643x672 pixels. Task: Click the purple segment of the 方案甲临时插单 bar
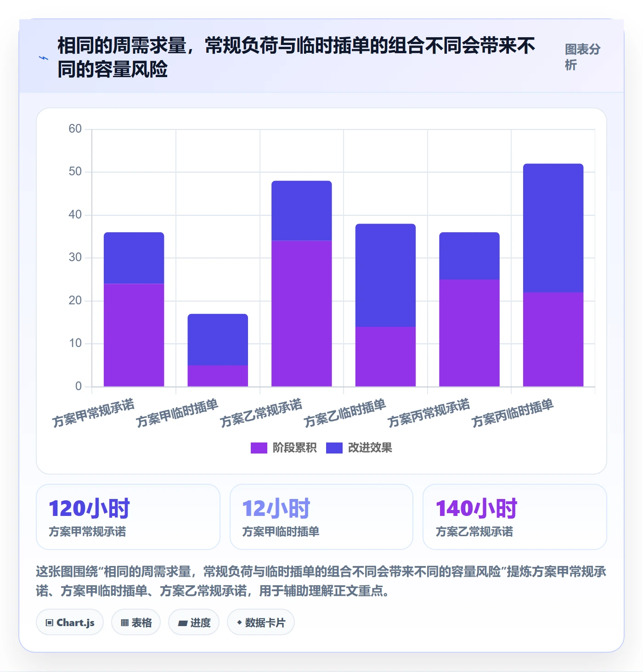[218, 376]
